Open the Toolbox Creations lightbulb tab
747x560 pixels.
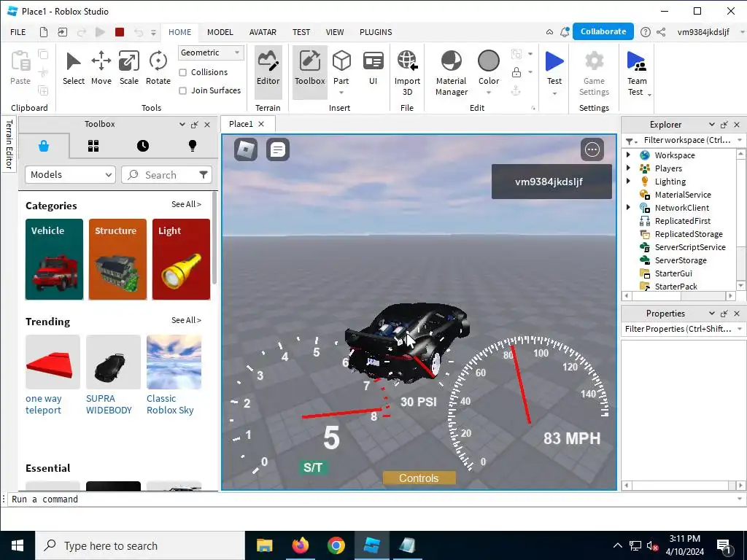[x=193, y=146]
